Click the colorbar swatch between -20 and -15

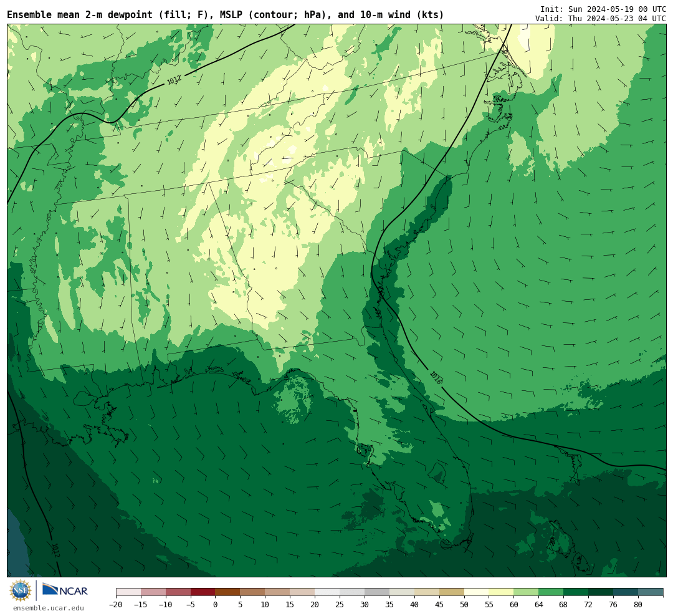[x=128, y=592]
